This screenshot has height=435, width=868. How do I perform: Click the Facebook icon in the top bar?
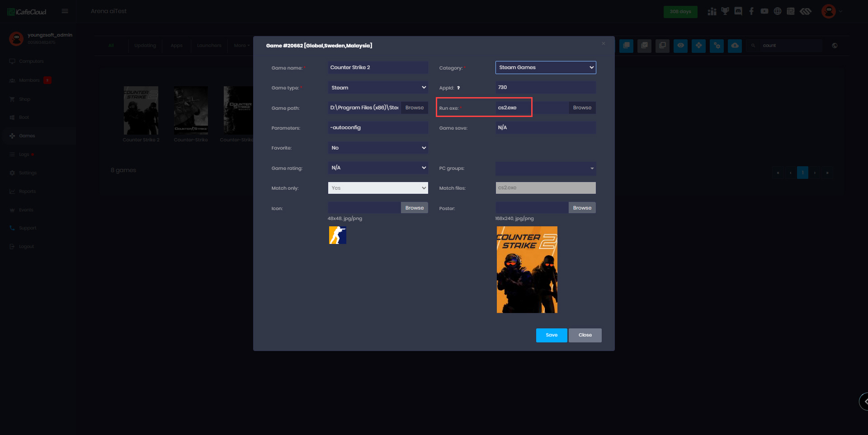pos(751,11)
